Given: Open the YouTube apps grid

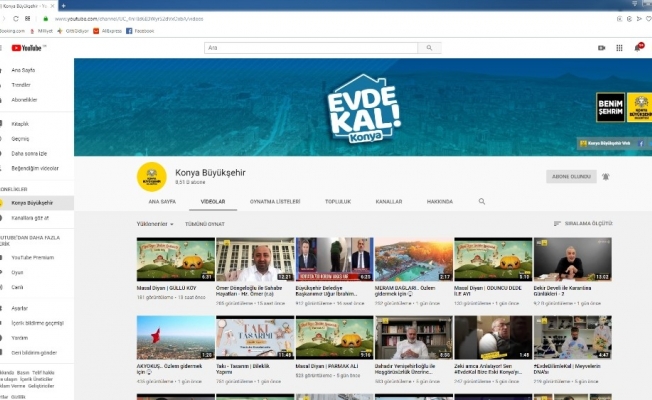Looking at the screenshot, I should click(620, 47).
